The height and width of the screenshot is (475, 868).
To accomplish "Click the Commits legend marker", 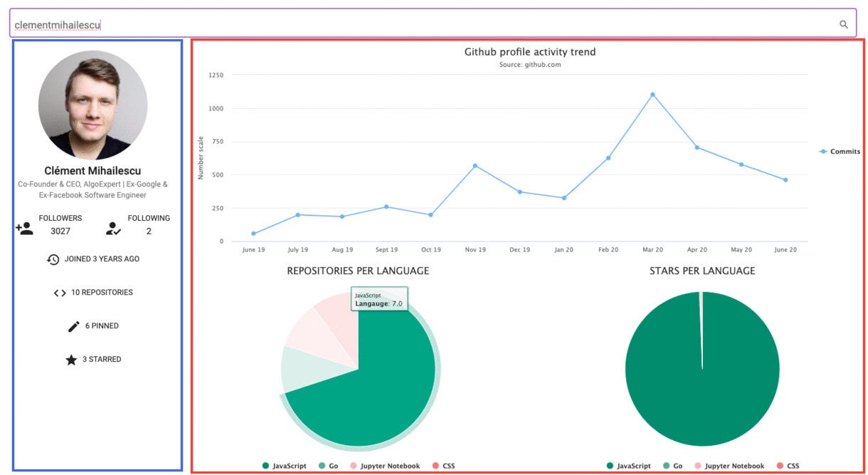I will point(823,151).
